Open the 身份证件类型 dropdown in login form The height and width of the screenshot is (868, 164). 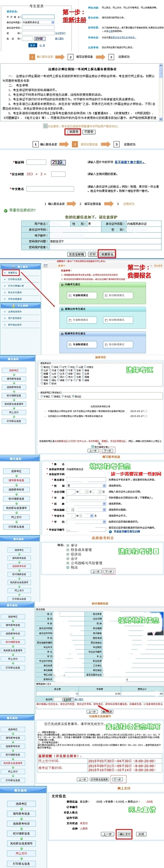click(38, 22)
